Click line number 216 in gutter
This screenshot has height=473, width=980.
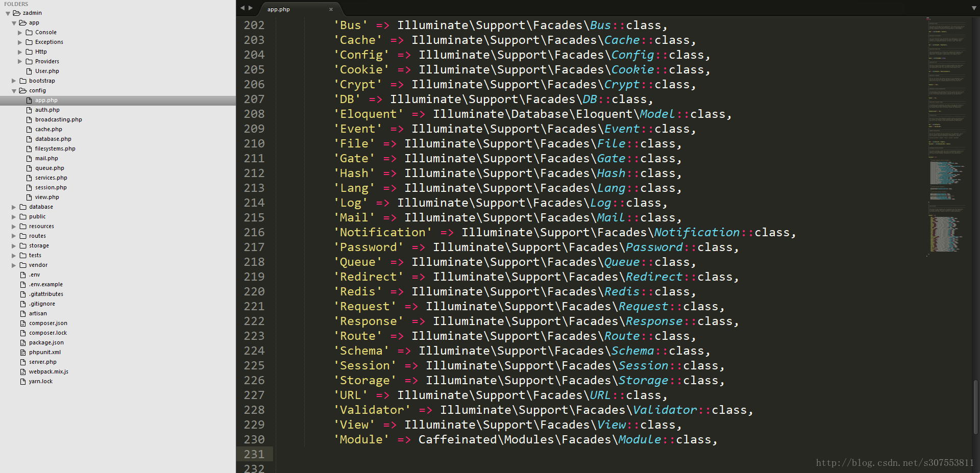[x=254, y=232]
